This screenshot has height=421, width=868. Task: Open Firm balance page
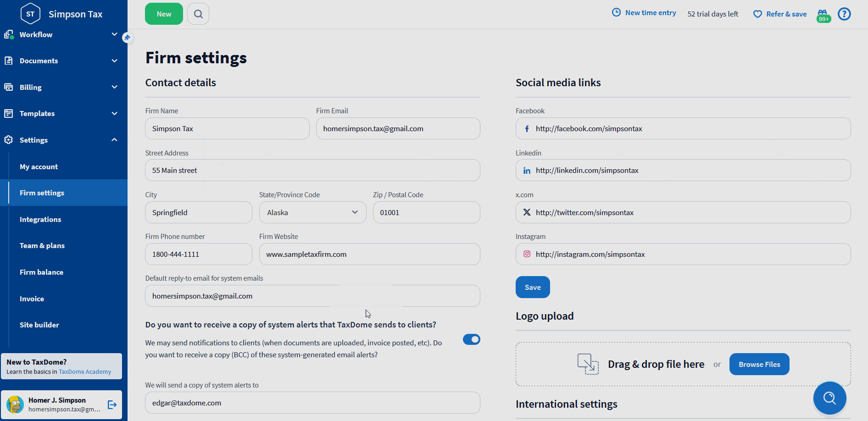41,272
